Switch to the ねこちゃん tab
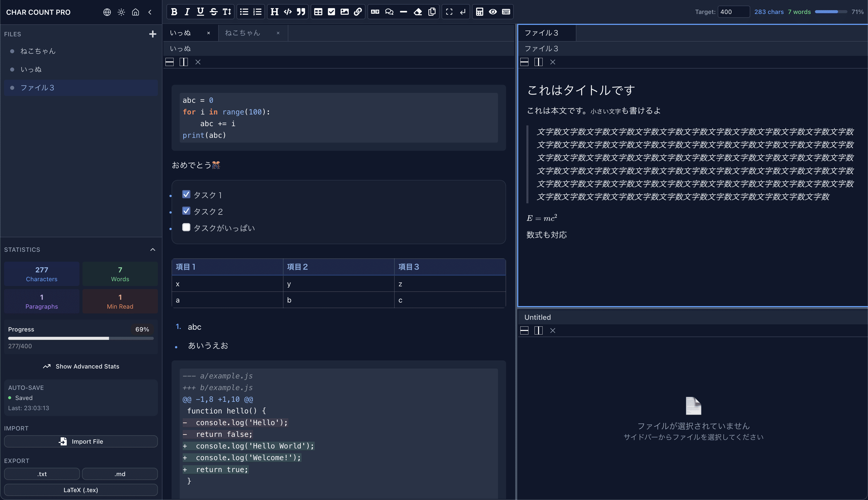The height and width of the screenshot is (500, 868). pyautogui.click(x=242, y=33)
